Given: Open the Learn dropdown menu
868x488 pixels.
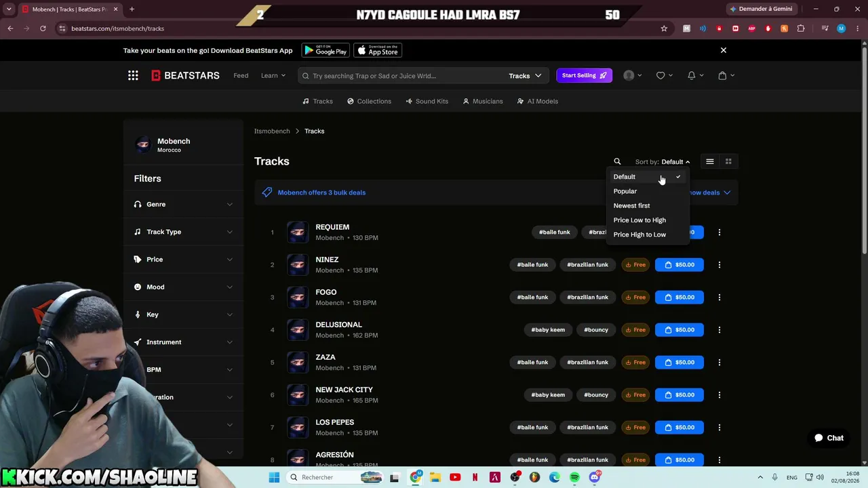Looking at the screenshot, I should [273, 75].
